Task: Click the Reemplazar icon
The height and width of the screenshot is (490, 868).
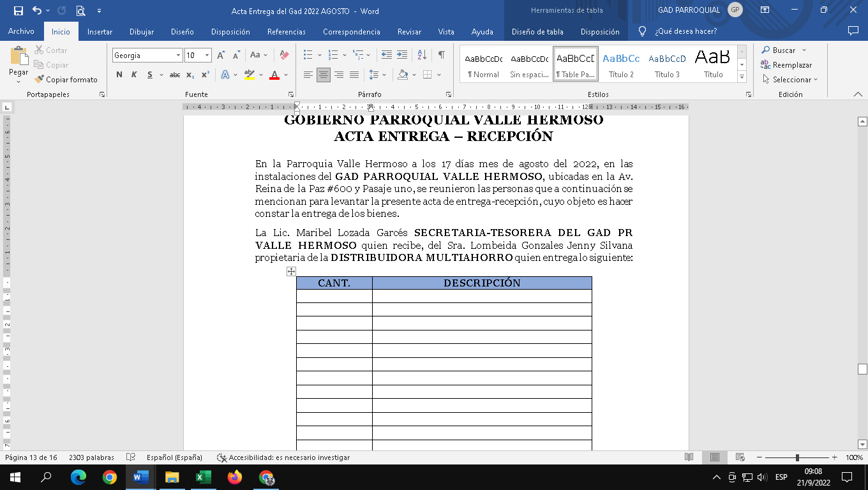Action: point(766,65)
